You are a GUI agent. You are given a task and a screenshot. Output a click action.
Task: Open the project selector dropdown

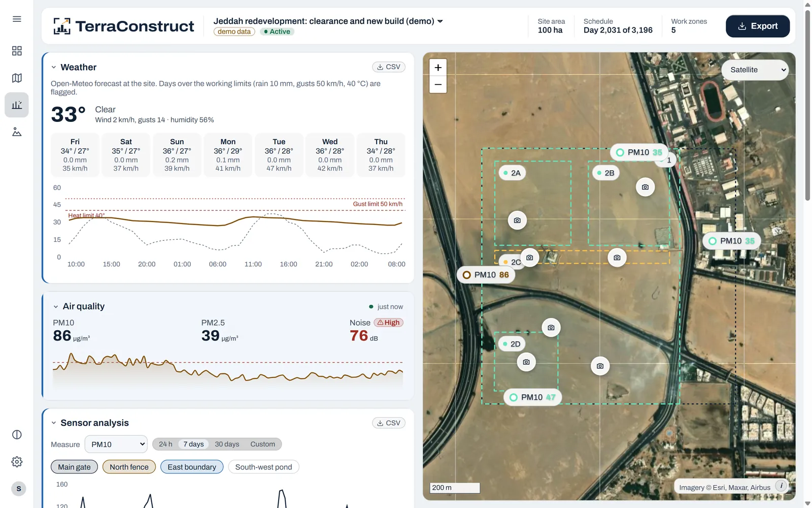(x=328, y=21)
